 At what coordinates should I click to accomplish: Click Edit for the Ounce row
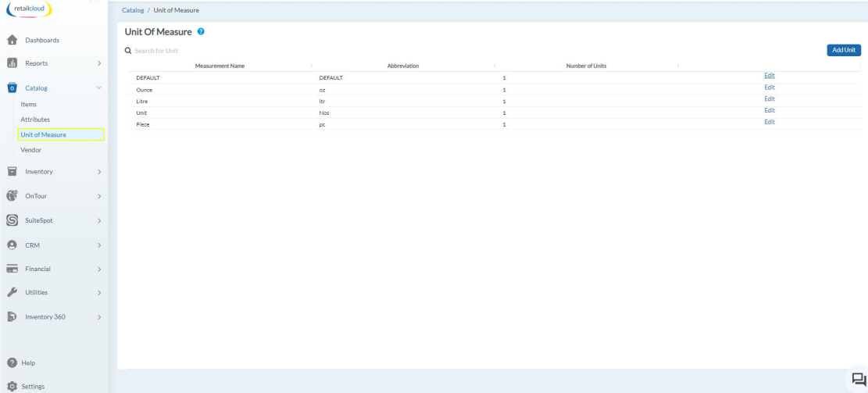click(769, 88)
